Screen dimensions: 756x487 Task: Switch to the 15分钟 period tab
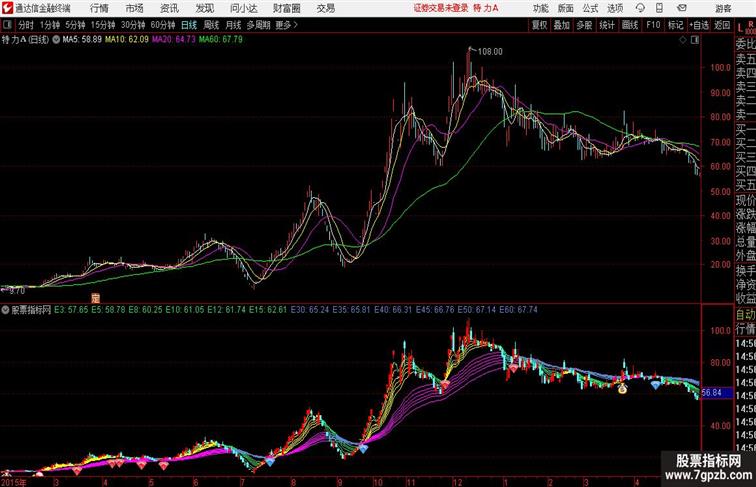(103, 25)
